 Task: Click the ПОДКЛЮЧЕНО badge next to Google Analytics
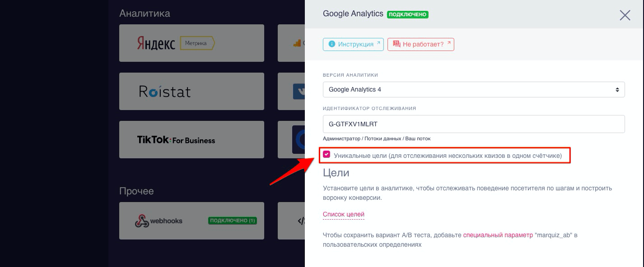[408, 14]
